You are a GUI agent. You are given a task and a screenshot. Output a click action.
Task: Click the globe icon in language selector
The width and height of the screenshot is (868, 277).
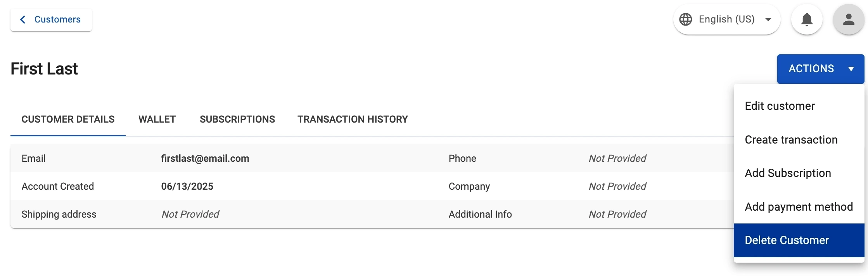686,19
